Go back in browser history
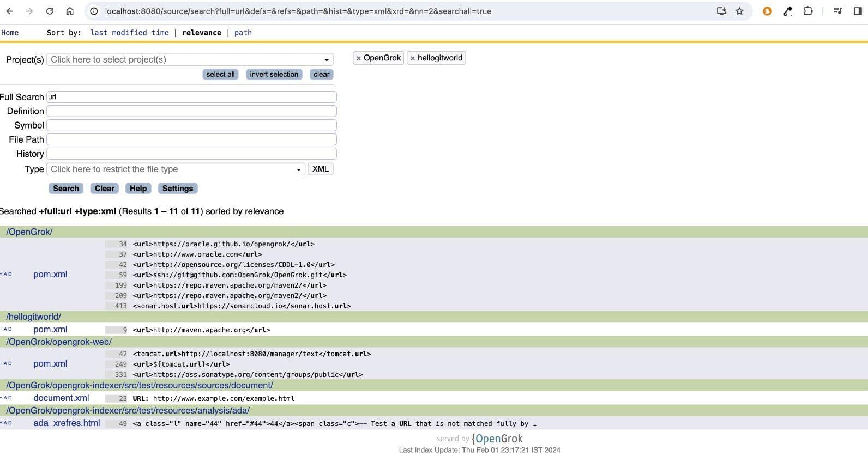Image resolution: width=868 pixels, height=456 pixels. (10, 11)
